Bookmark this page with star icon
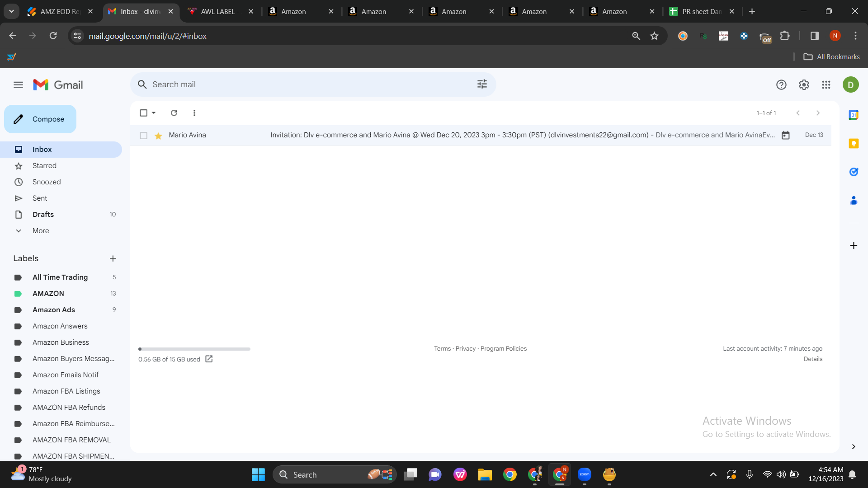 [x=654, y=36]
